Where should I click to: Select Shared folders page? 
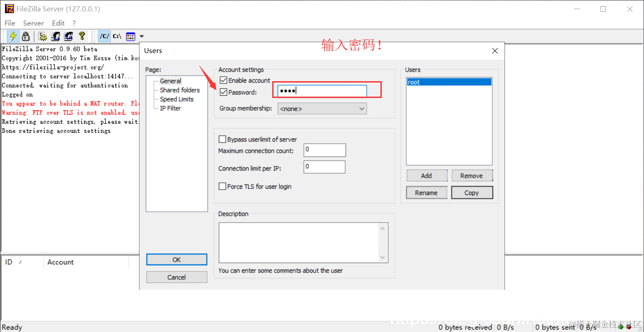pyautogui.click(x=180, y=90)
